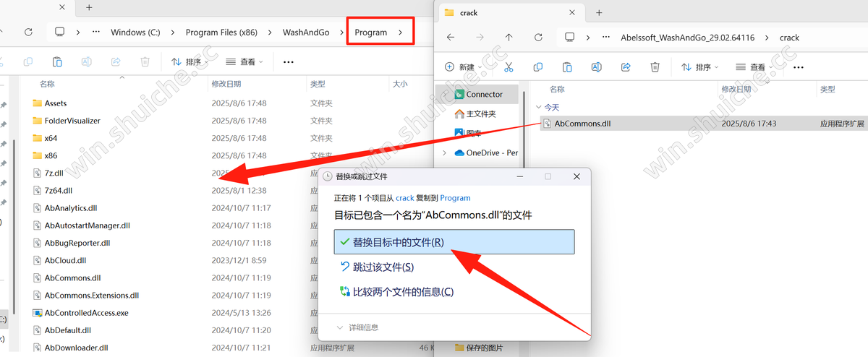Click crack breadcrumb in address bar
The image size is (868, 357).
pyautogui.click(x=789, y=38)
